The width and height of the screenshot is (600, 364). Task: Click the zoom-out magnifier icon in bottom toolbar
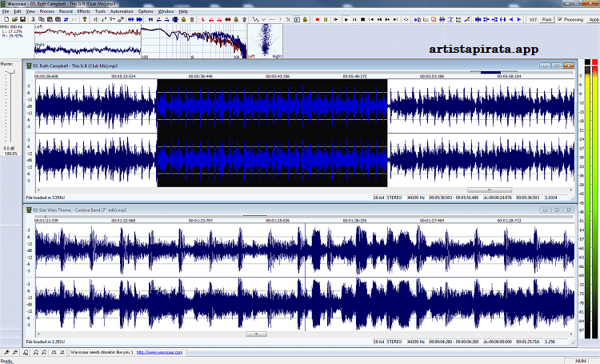pyautogui.click(x=15, y=352)
